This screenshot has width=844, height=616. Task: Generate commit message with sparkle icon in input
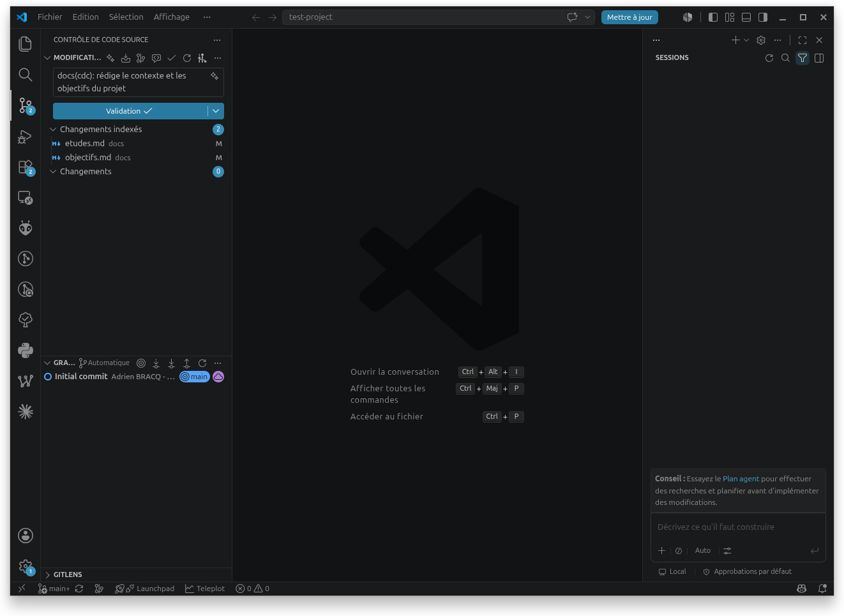pyautogui.click(x=215, y=76)
